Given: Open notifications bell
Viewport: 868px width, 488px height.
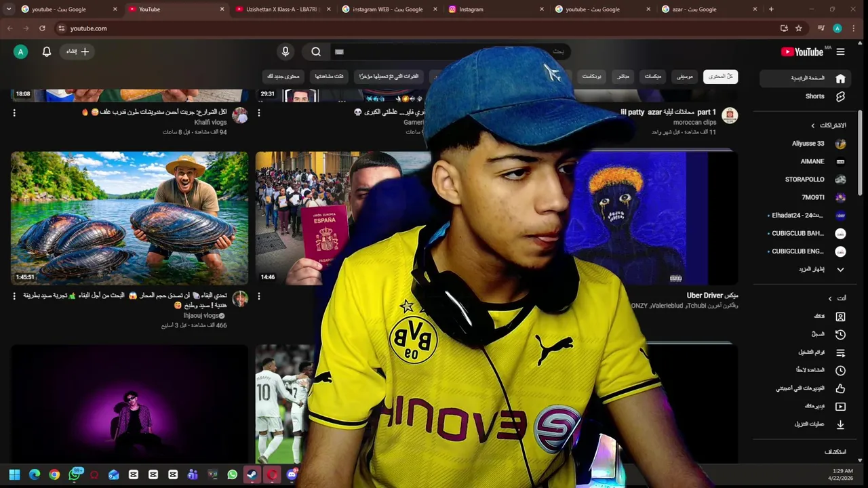Looking at the screenshot, I should 47,52.
